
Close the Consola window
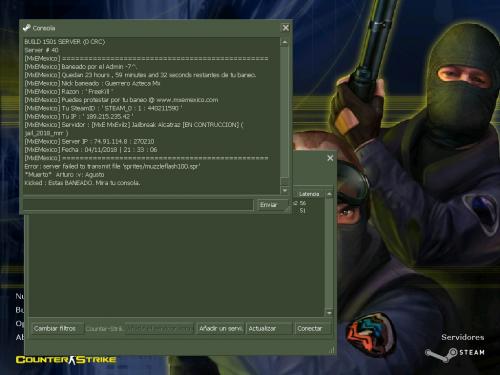(x=285, y=28)
